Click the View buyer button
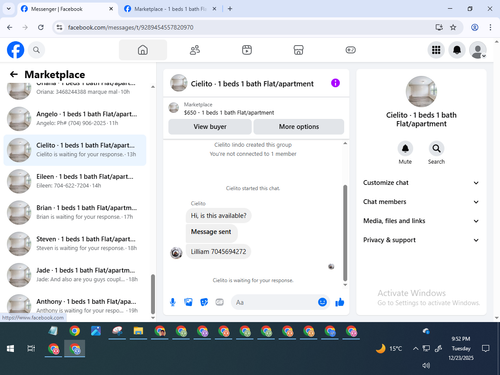The width and height of the screenshot is (500, 375). pos(210,127)
